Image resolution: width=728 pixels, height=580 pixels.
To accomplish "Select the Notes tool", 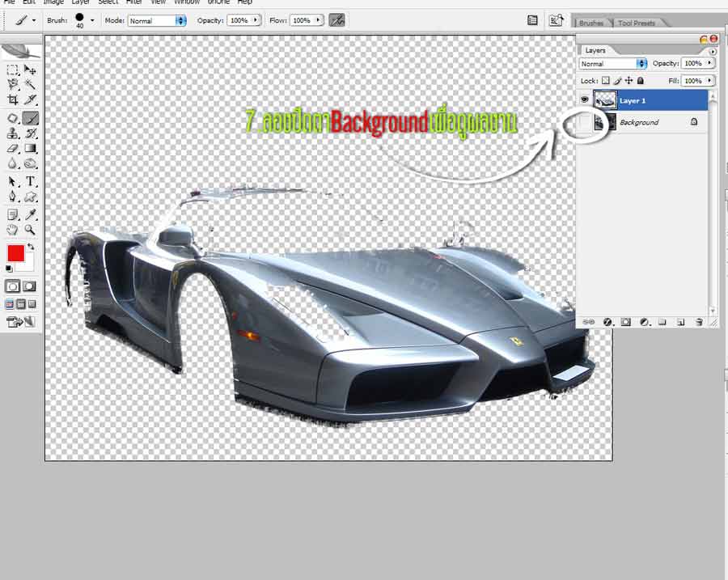I will [x=12, y=214].
